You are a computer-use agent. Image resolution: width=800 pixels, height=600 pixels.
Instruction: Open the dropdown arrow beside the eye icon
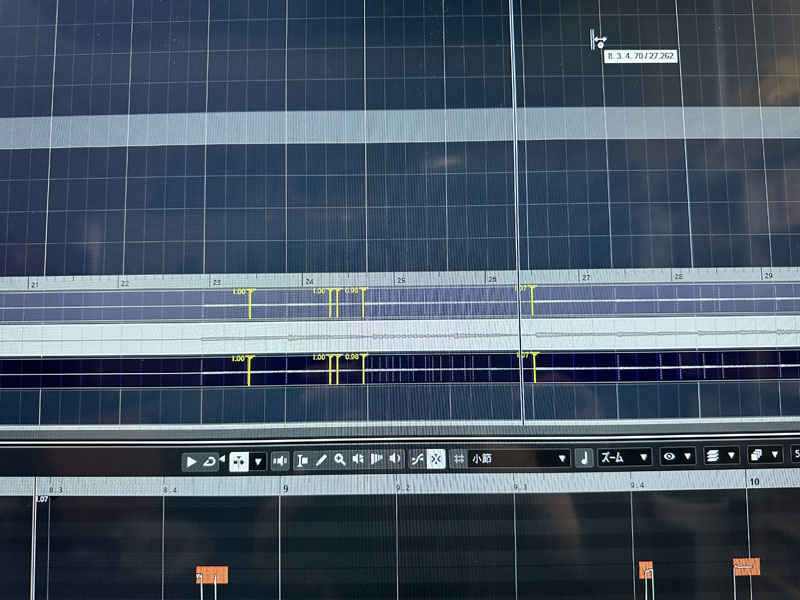click(688, 456)
